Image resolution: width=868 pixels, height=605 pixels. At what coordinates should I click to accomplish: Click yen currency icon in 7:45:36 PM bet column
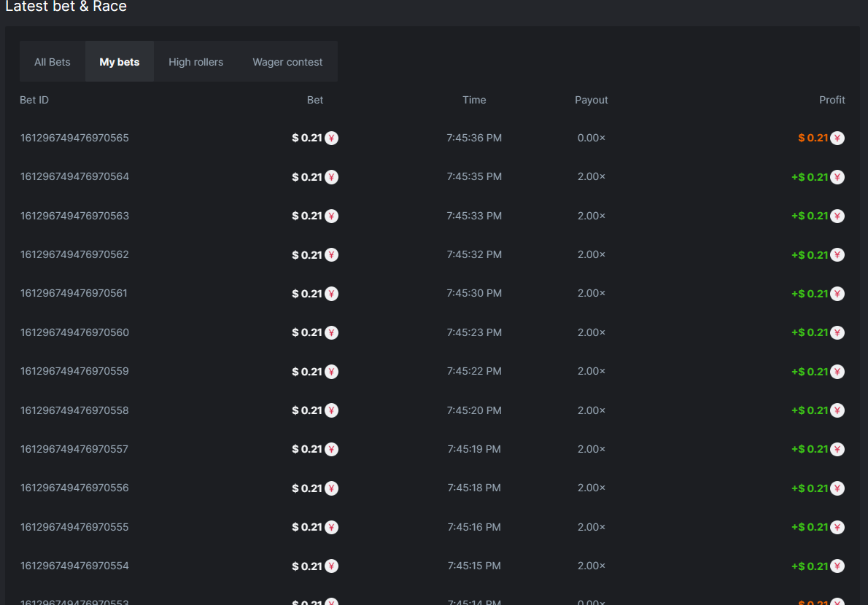click(x=331, y=138)
